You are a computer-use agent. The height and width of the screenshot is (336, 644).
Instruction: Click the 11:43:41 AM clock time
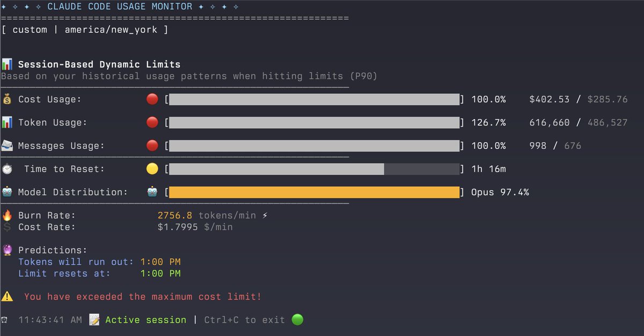pyautogui.click(x=50, y=320)
